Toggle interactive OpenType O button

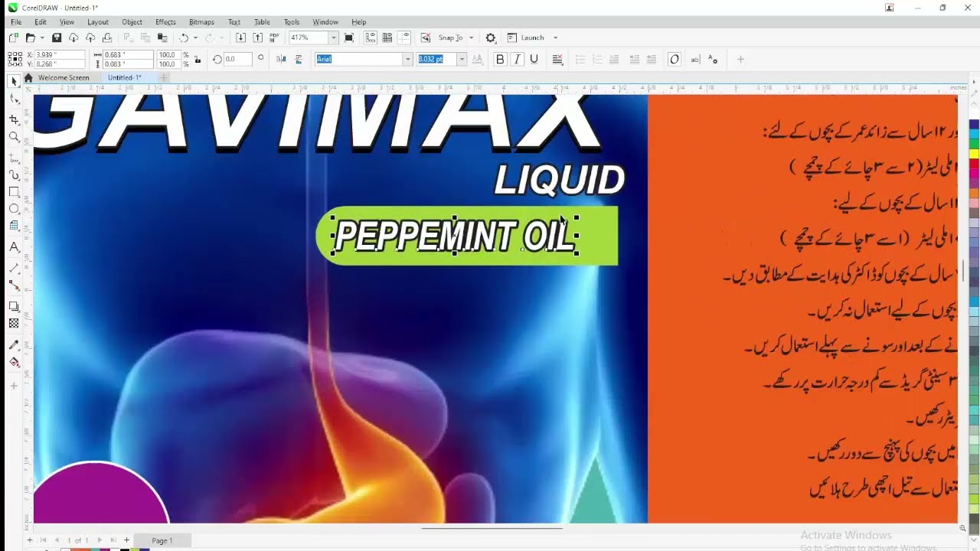click(x=675, y=59)
